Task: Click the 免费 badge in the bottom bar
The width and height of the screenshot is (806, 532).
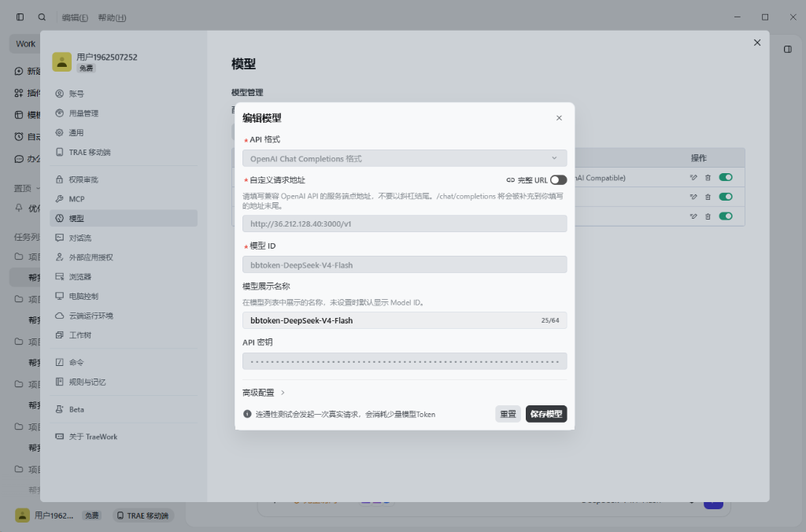Action: click(92, 515)
